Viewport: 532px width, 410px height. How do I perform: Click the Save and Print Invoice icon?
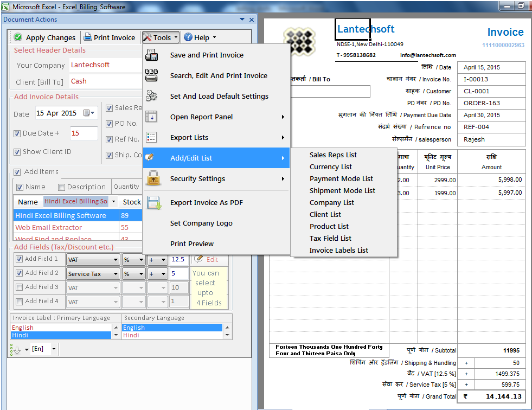(151, 55)
